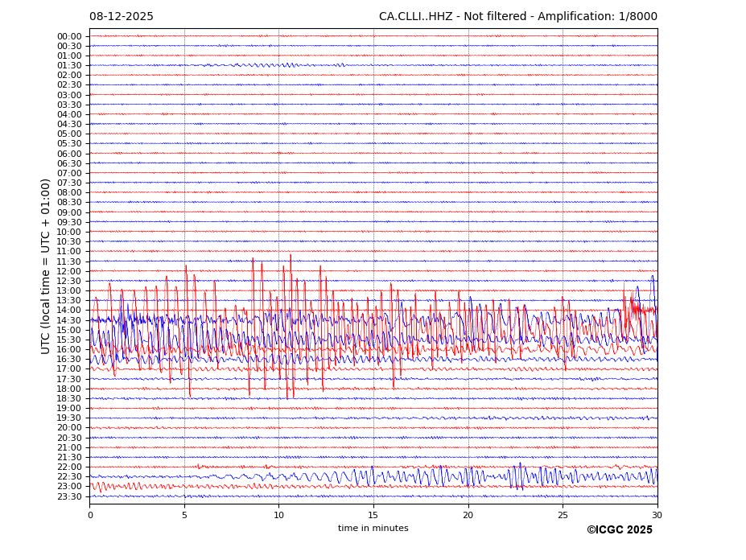
Task: Click the 22:30 time row label
Action: tap(69, 477)
